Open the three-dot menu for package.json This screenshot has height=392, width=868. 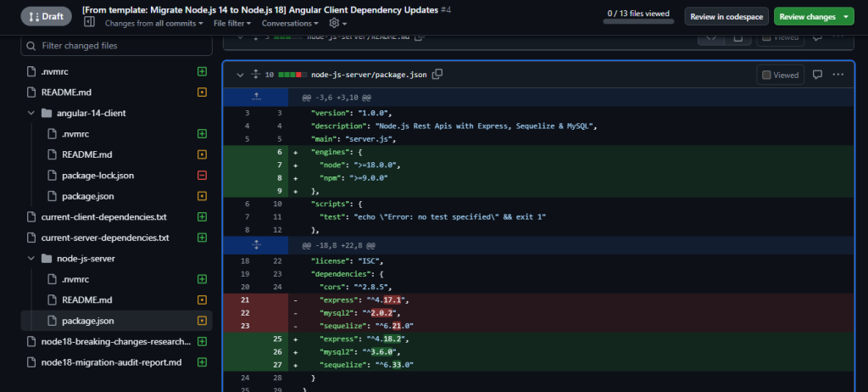(838, 75)
